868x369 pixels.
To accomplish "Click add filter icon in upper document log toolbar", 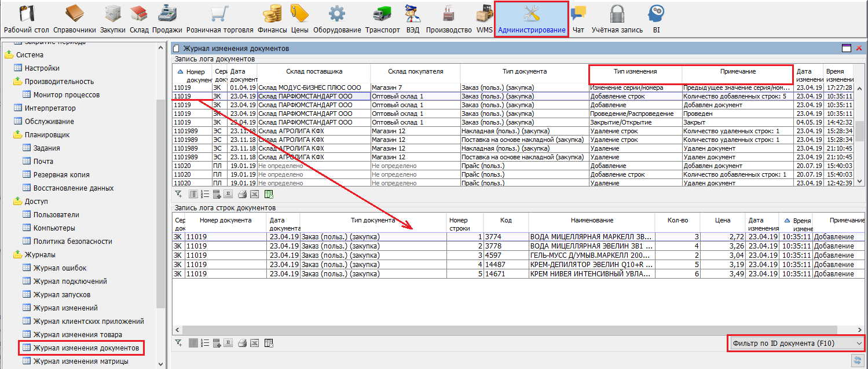I will pos(178,194).
